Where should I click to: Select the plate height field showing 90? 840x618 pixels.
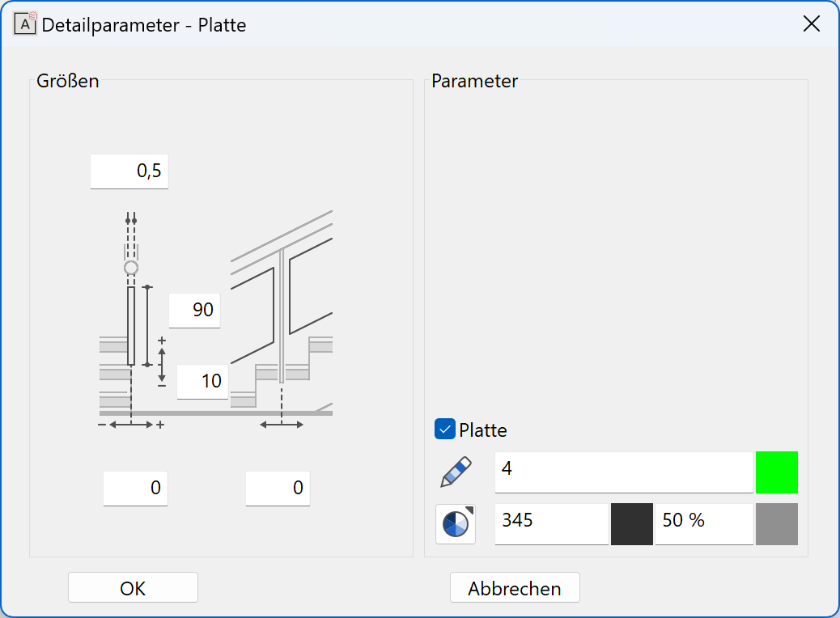[194, 310]
